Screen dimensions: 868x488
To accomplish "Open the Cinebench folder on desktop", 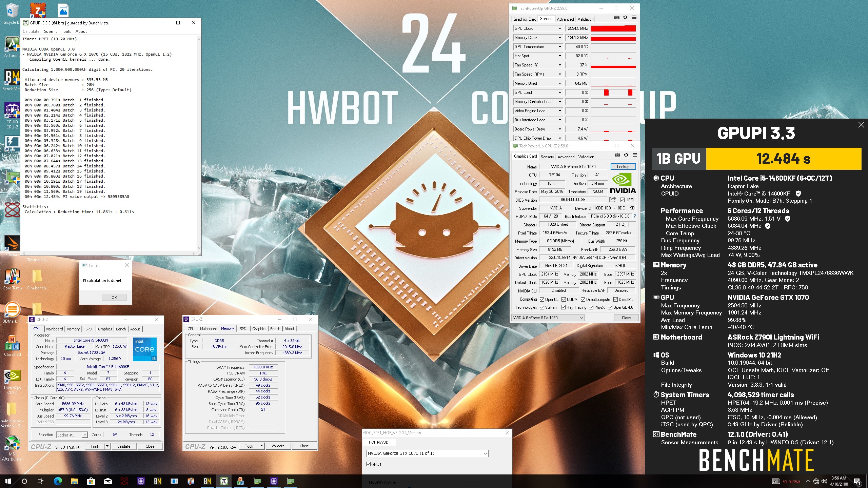I will click(x=37, y=280).
